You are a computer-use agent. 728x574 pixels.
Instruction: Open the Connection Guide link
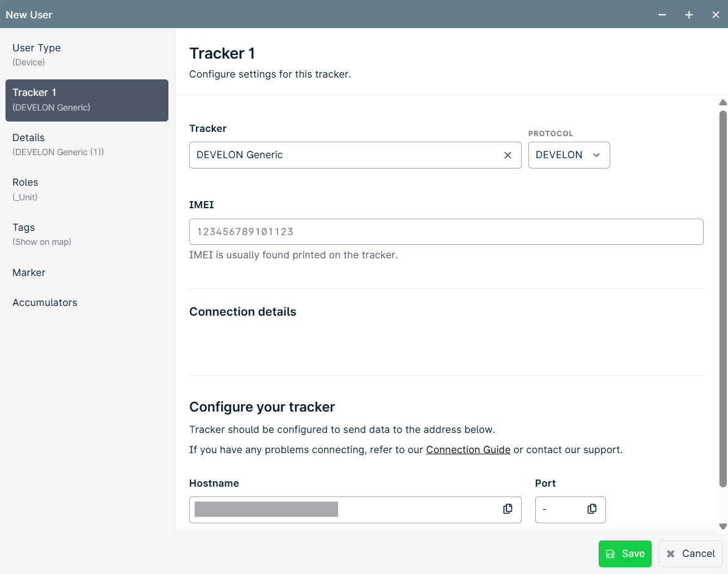(x=468, y=450)
